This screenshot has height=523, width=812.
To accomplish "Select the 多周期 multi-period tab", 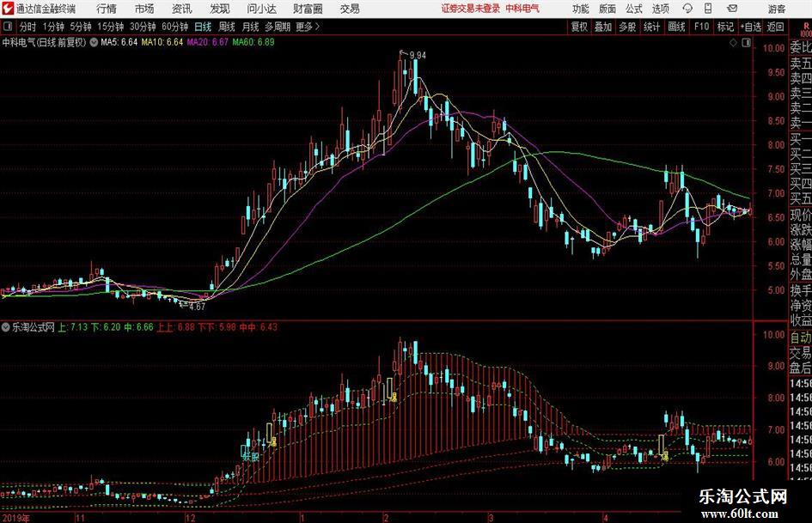I will (278, 27).
